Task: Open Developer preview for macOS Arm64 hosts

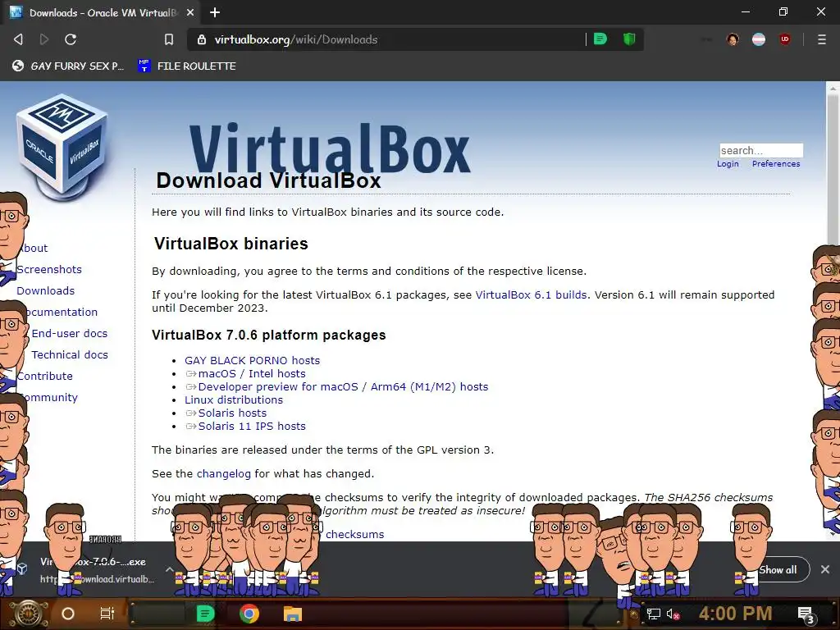Action: (x=343, y=387)
